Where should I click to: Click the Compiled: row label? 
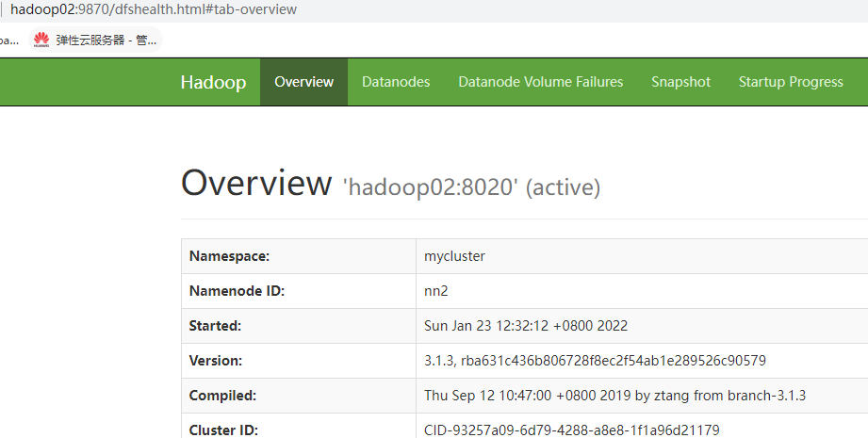[222, 396]
